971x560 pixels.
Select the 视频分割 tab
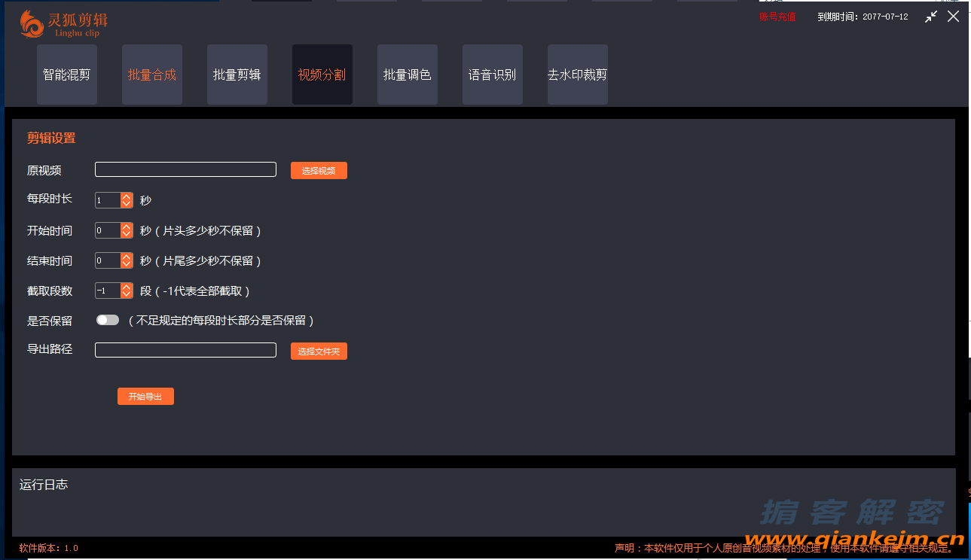point(322,75)
